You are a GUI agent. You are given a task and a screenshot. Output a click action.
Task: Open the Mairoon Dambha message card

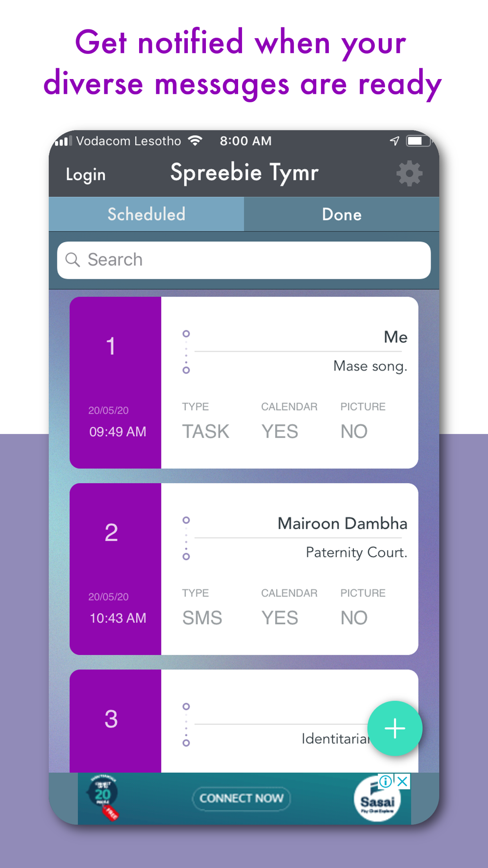(x=244, y=569)
